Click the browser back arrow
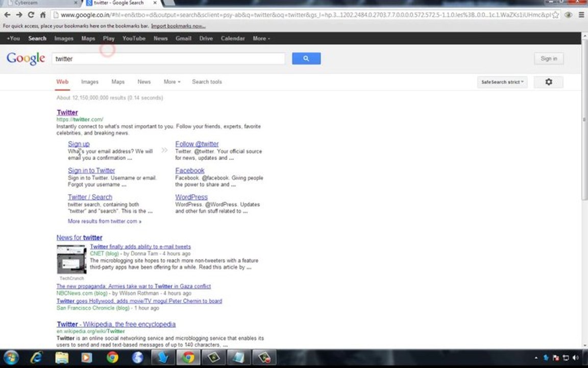The width and height of the screenshot is (588, 368). (7, 15)
